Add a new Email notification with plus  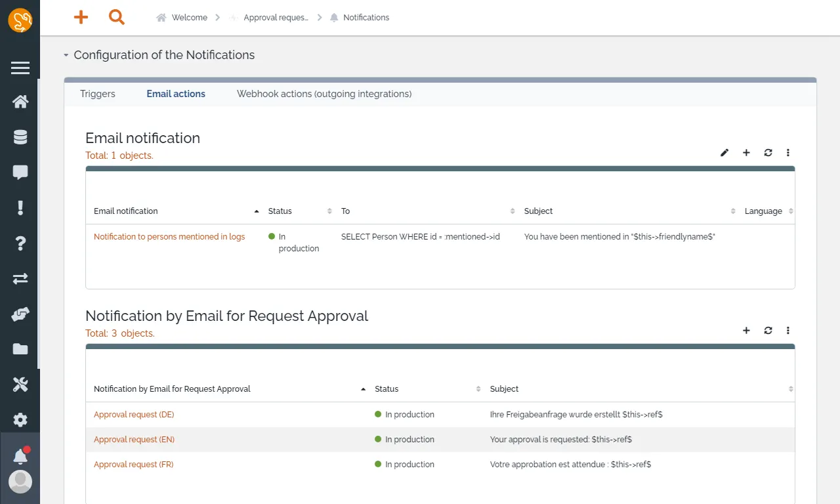746,153
